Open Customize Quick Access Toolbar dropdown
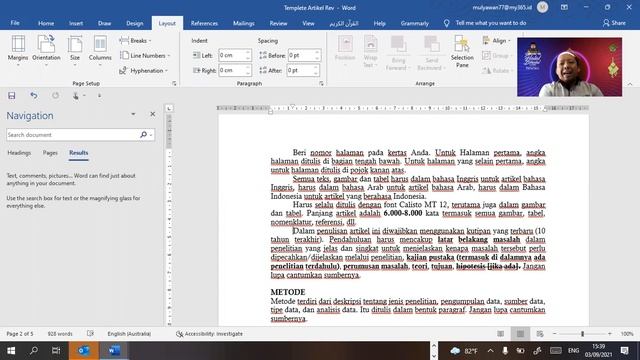 [99, 96]
